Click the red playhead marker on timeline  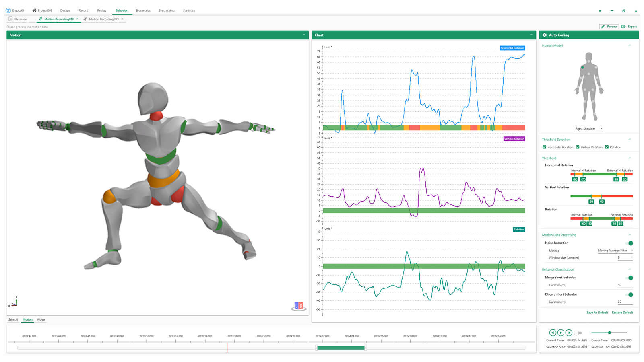coord(227,348)
